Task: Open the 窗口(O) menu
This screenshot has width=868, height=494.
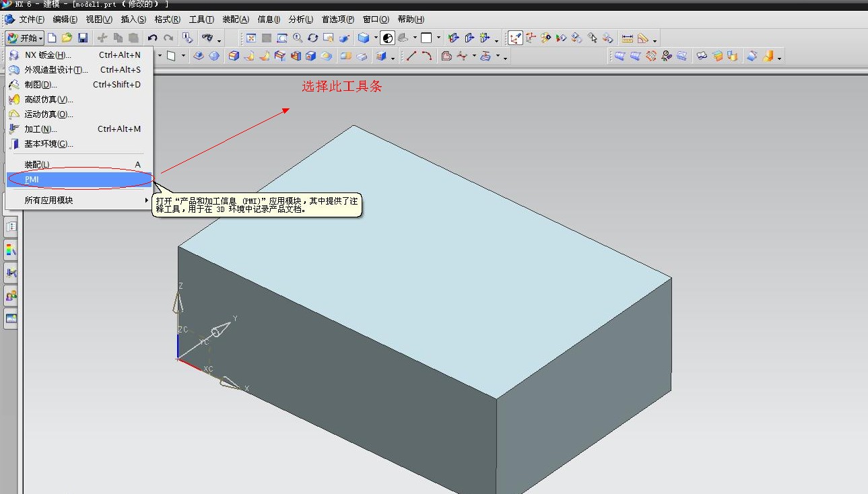Action: pos(376,20)
